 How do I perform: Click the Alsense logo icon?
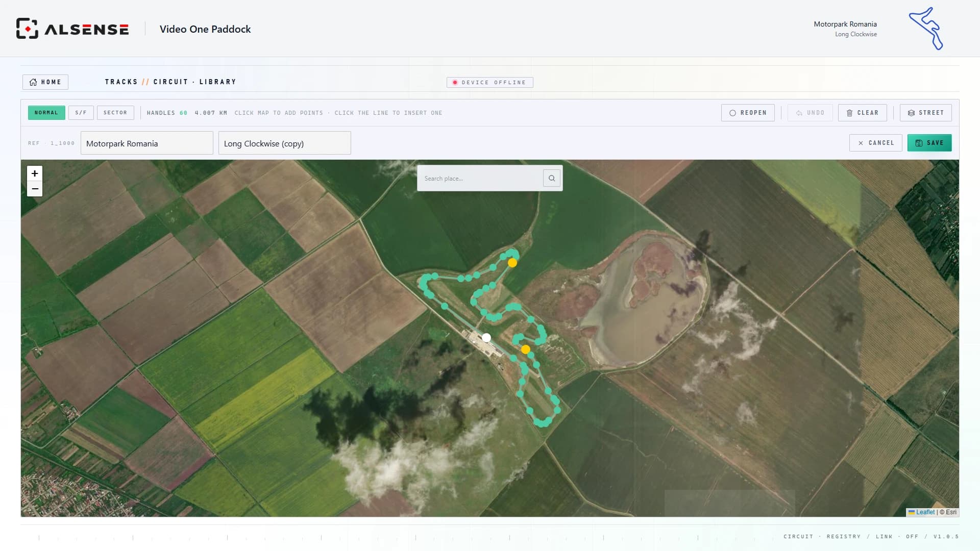point(27,29)
